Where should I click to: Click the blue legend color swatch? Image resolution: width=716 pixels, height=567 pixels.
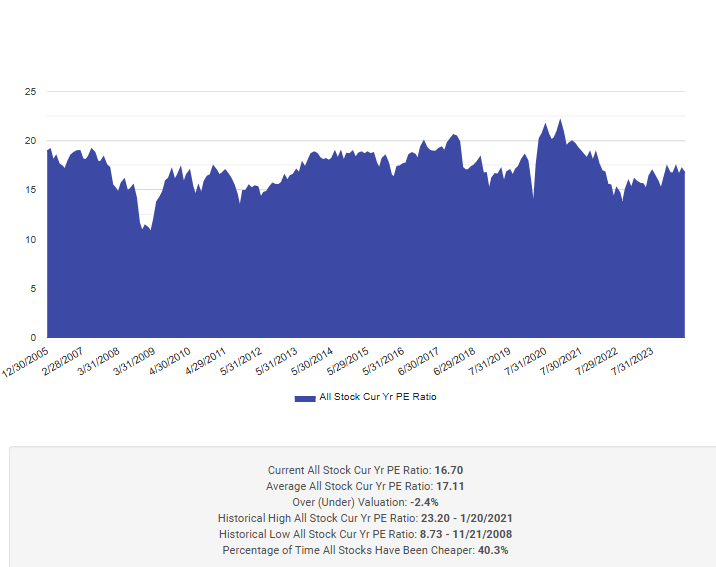pyautogui.click(x=305, y=399)
